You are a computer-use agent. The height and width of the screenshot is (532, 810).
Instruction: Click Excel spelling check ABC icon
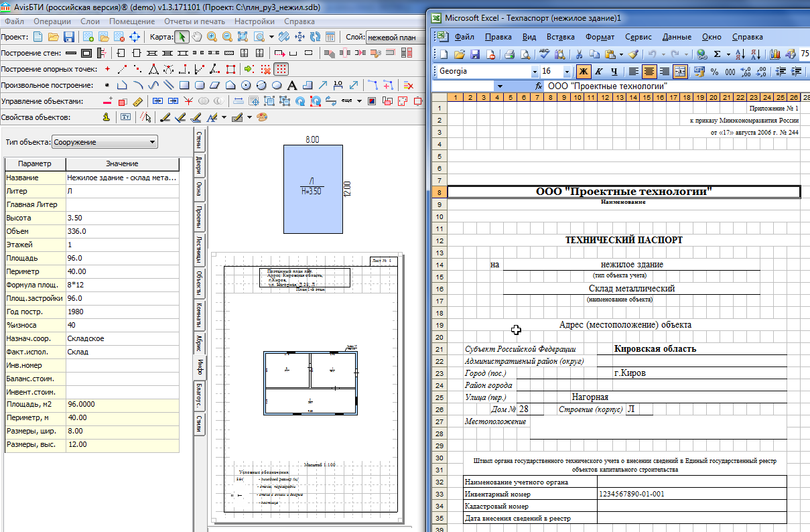(544, 54)
